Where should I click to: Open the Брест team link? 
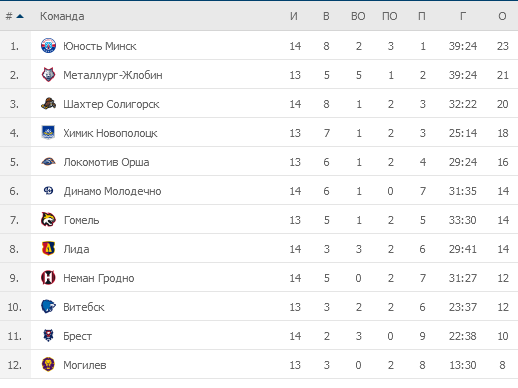pos(77,336)
